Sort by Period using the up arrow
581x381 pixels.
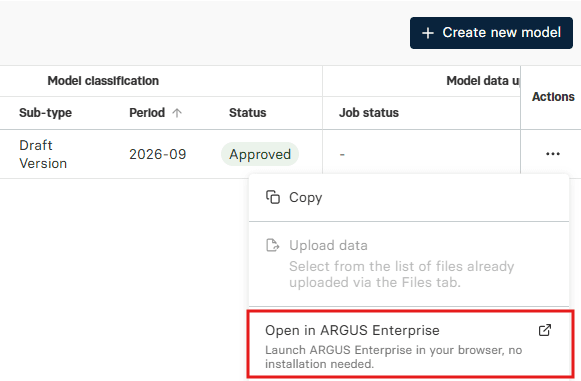coord(177,113)
